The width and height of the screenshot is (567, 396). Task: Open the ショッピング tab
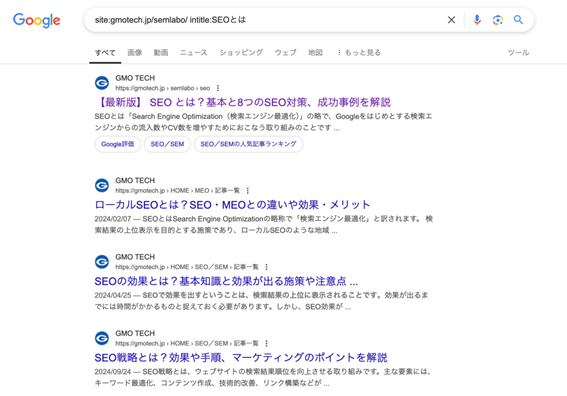pos(241,53)
